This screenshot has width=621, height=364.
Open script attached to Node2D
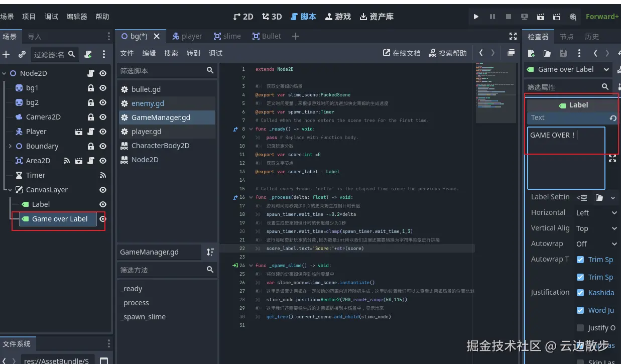[x=91, y=73]
